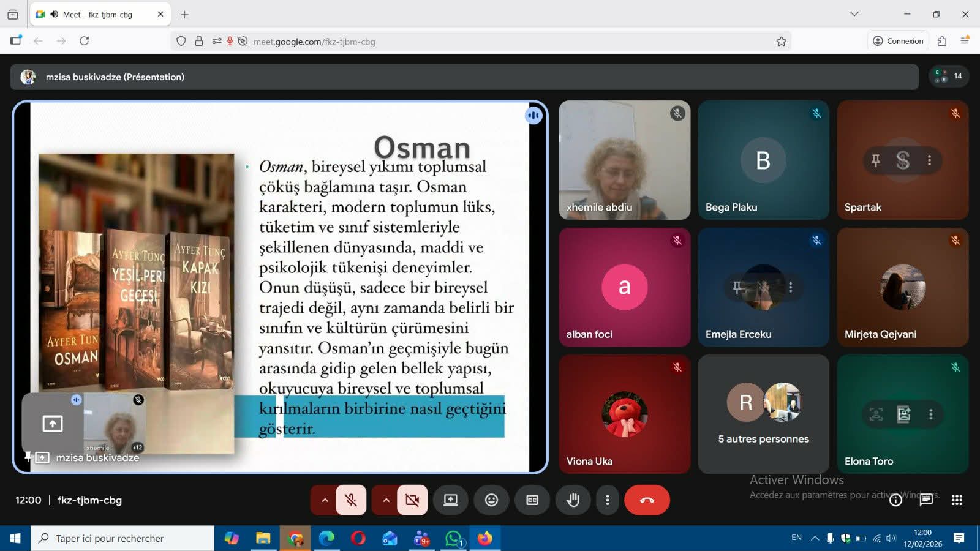Toggle closed captions
The width and height of the screenshot is (980, 551).
pos(532,500)
